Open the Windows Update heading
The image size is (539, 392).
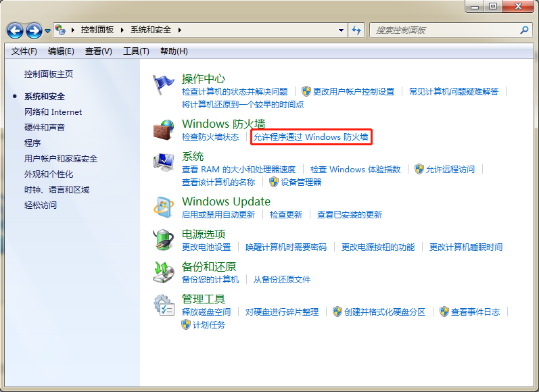point(226,201)
